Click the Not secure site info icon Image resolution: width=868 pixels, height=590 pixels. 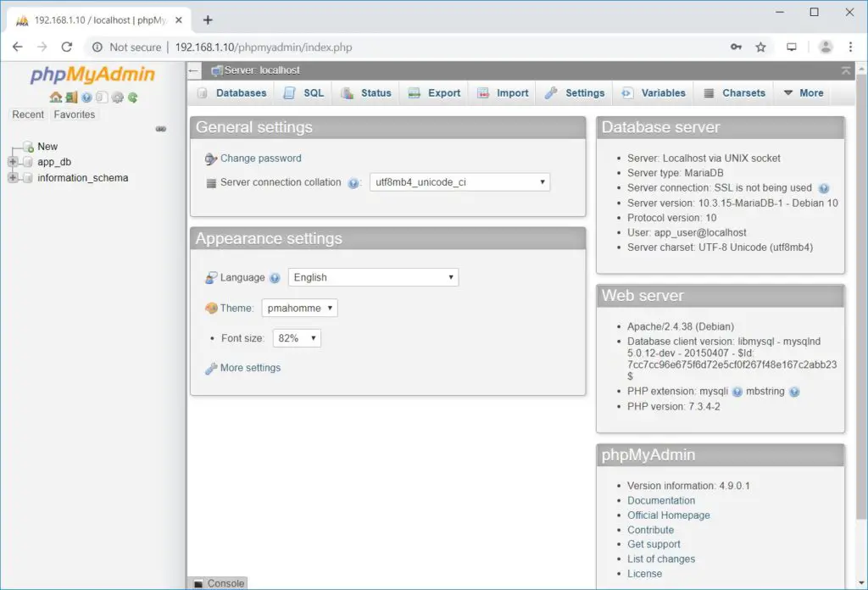coord(97,47)
